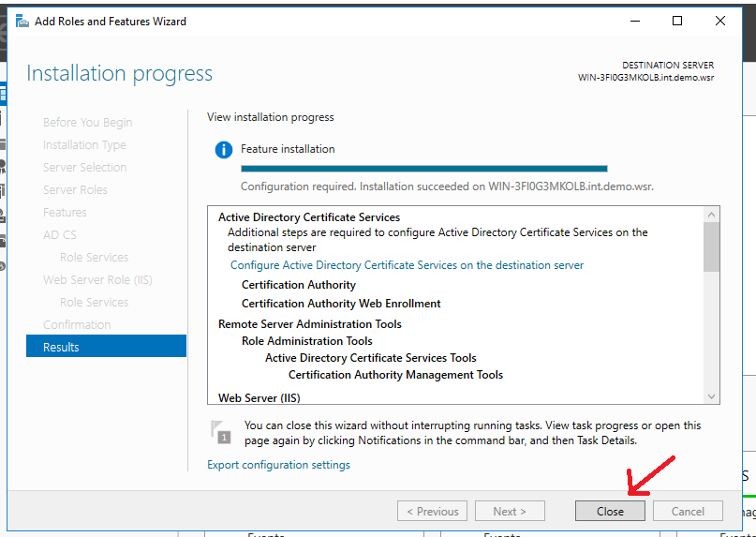Select the Web Server Role (IIS) step
Screen dimensions: 756x537
pos(97,279)
